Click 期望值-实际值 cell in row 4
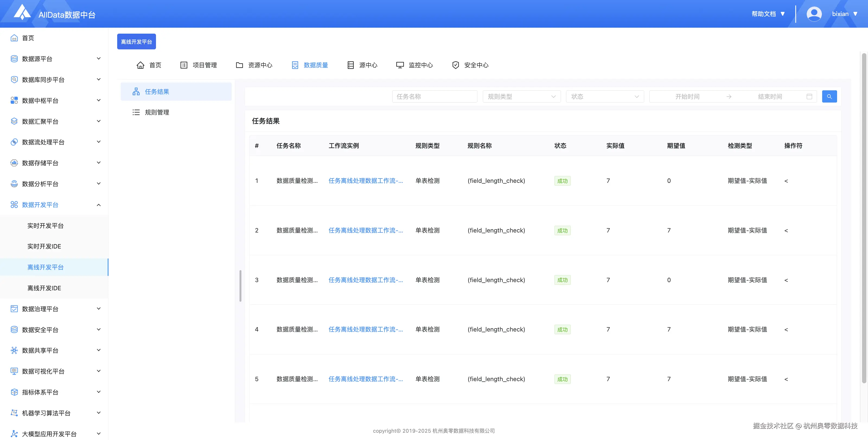Image resolution: width=868 pixels, height=440 pixels. coord(747,330)
